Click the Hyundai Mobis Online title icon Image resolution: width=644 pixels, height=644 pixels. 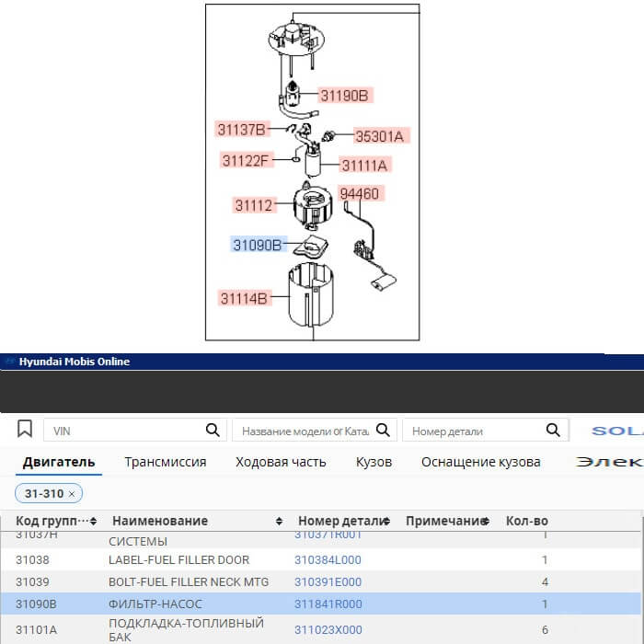tap(9, 362)
